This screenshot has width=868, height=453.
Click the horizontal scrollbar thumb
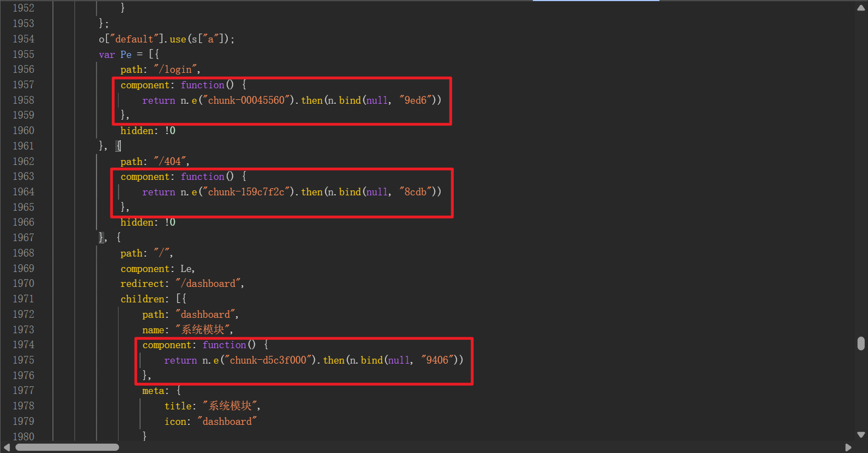pyautogui.click(x=67, y=447)
